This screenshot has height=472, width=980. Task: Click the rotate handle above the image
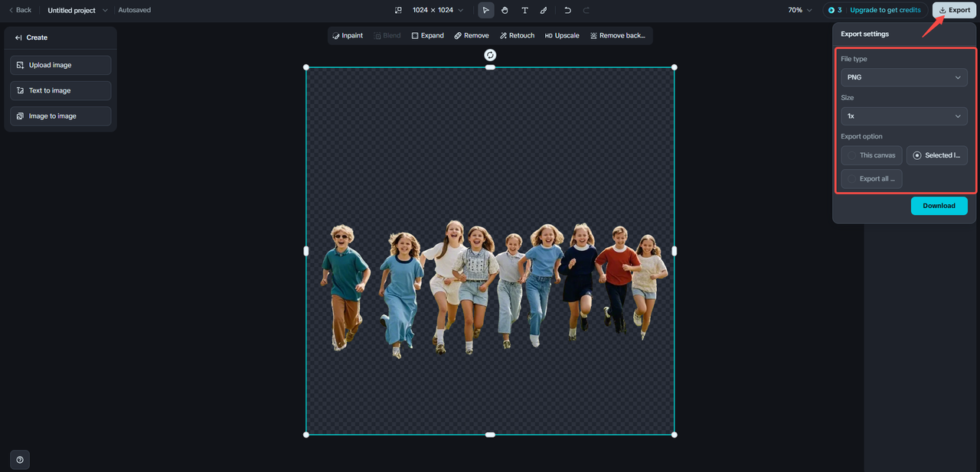490,55
